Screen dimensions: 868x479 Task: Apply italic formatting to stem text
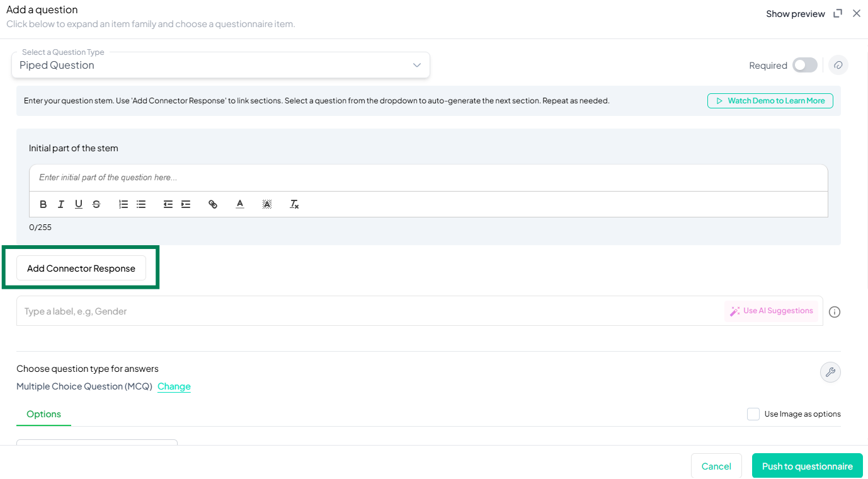click(x=61, y=204)
